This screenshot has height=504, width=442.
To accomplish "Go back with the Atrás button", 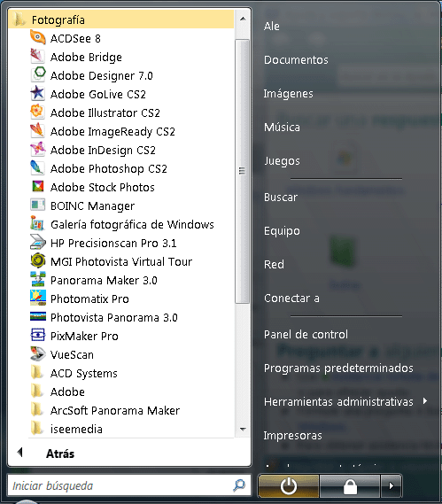I will pos(60,454).
